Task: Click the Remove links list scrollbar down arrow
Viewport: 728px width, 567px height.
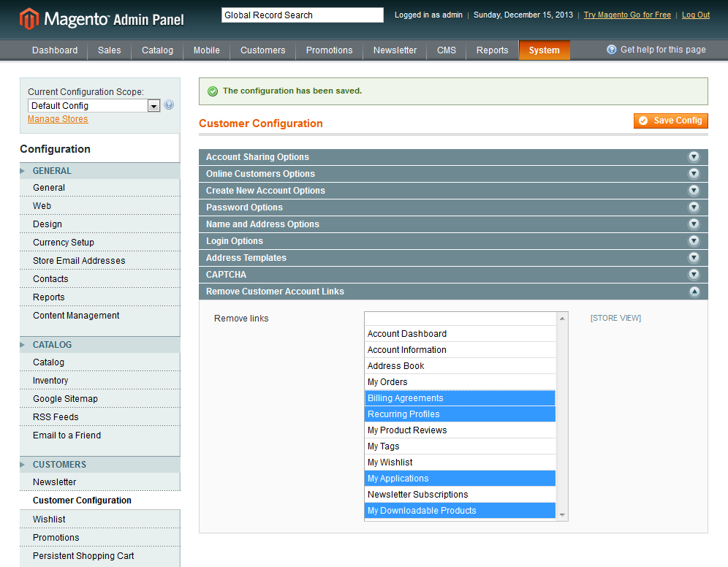Action: [x=562, y=514]
